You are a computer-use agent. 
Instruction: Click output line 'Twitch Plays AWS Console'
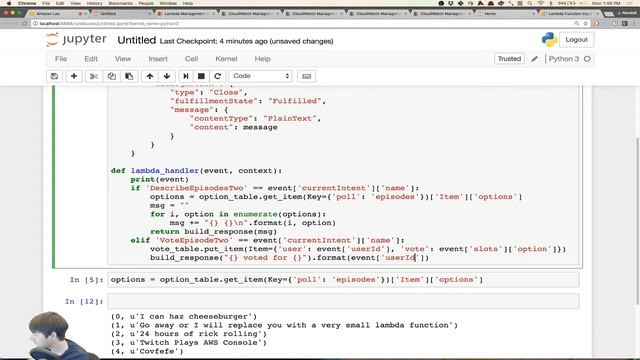pyautogui.click(x=189, y=343)
